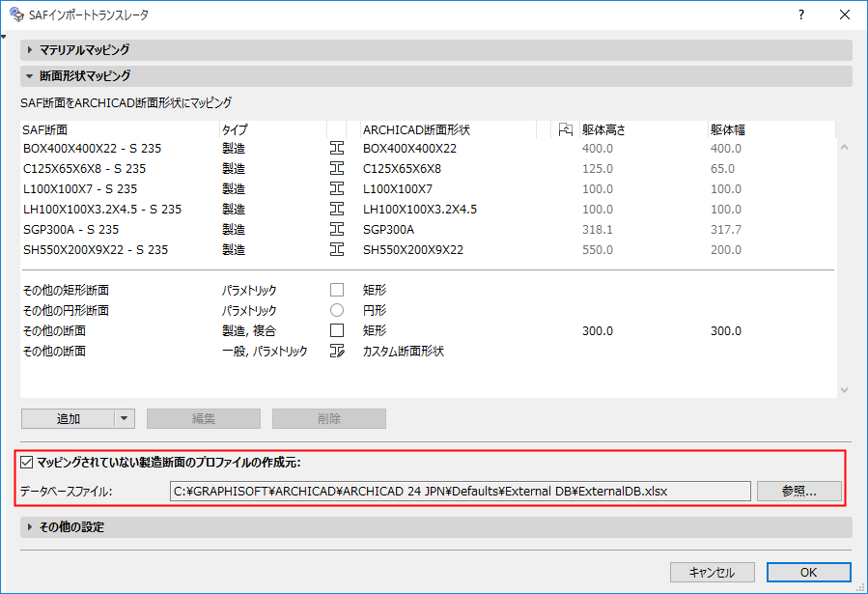Click the I-beam profile icon in SH550X200X9X22 row
This screenshot has width=868, height=594.
(x=337, y=249)
